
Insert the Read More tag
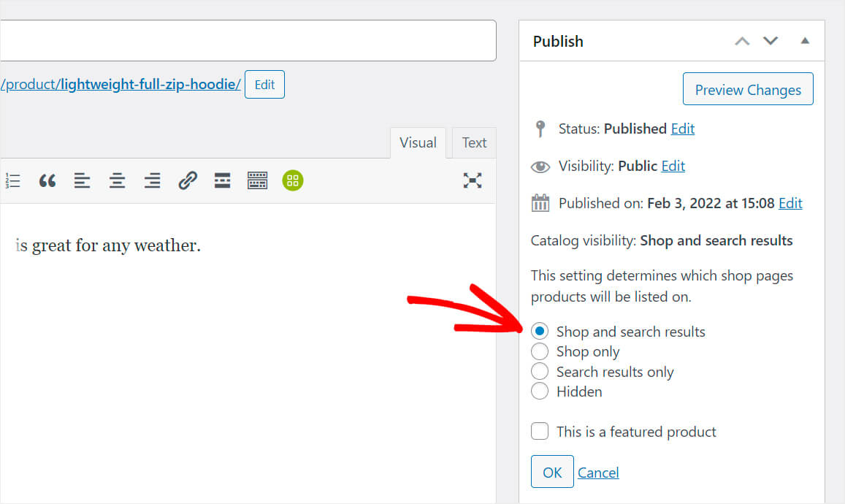[222, 180]
